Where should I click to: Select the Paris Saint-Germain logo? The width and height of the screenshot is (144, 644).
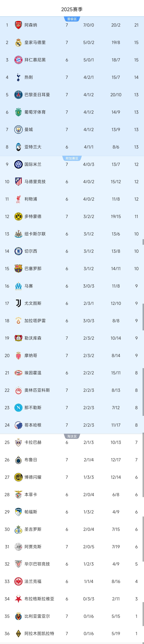[x=18, y=95]
